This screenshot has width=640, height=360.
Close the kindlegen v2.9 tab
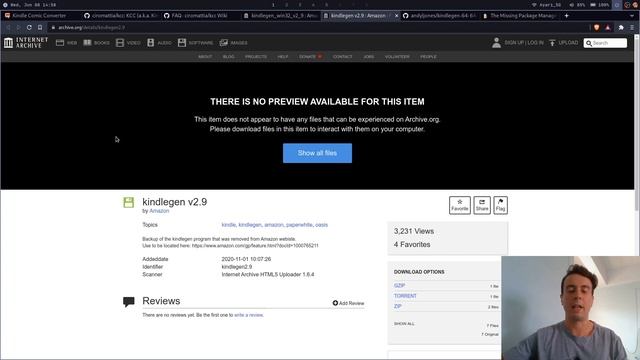[396, 16]
